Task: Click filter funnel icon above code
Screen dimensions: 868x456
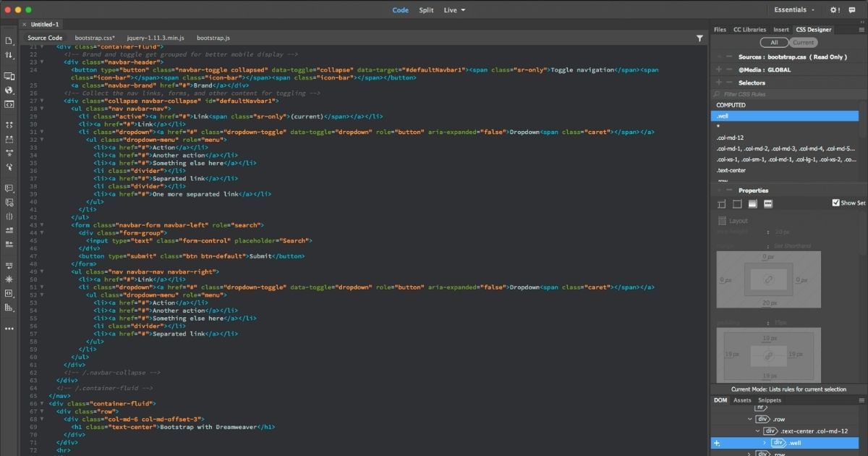Action: [699, 38]
